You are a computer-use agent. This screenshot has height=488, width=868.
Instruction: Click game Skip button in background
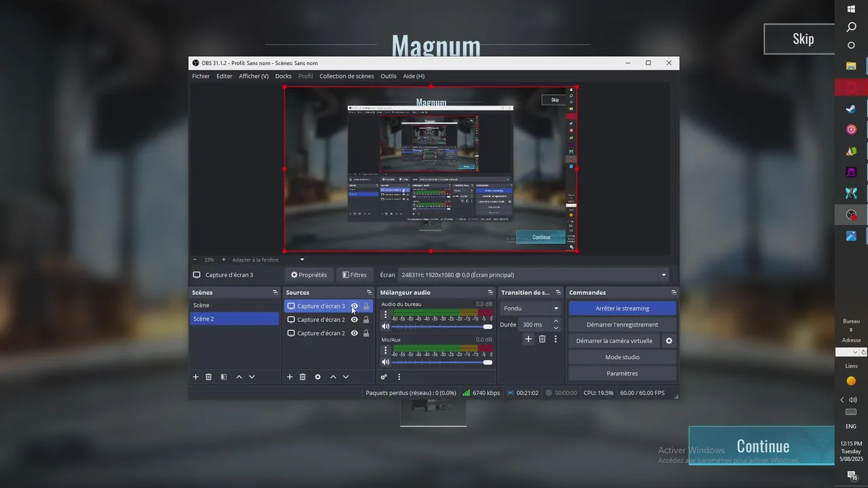click(800, 39)
